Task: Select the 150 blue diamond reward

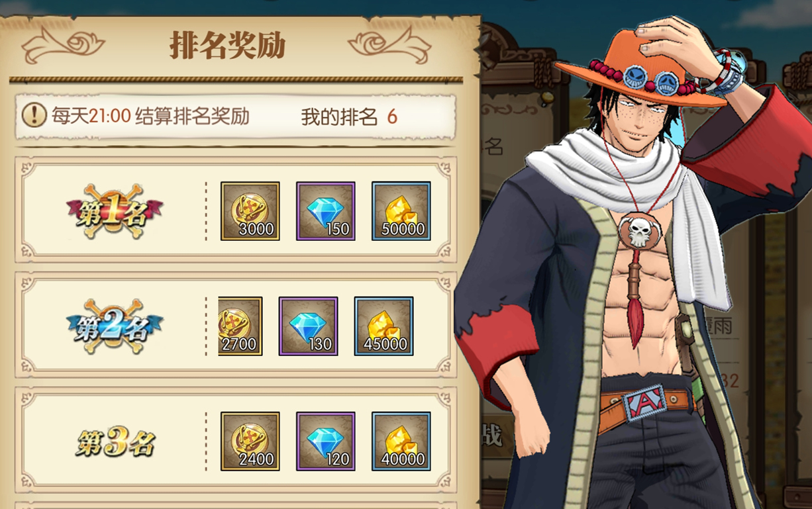Action: [x=325, y=211]
